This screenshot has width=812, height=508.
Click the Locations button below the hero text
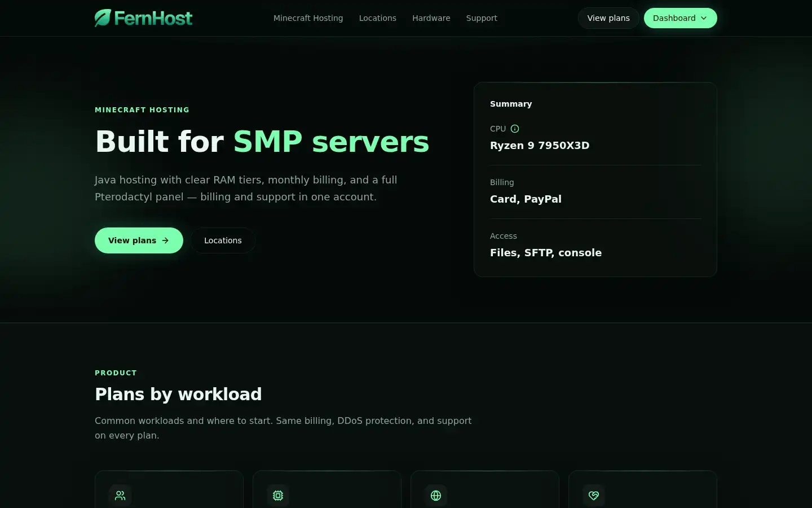pyautogui.click(x=223, y=240)
